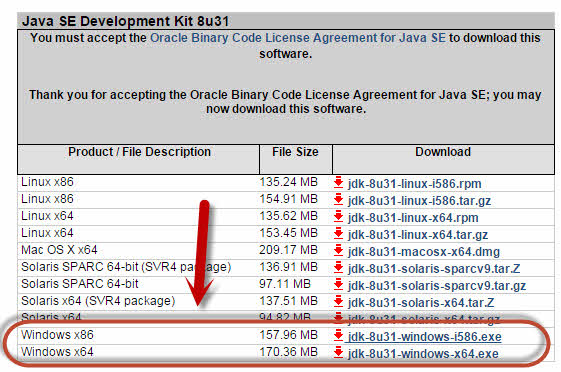Viewport: 561px width, 372px height.
Task: Click red download arrow beside windows-x64.exe
Action: (x=338, y=352)
